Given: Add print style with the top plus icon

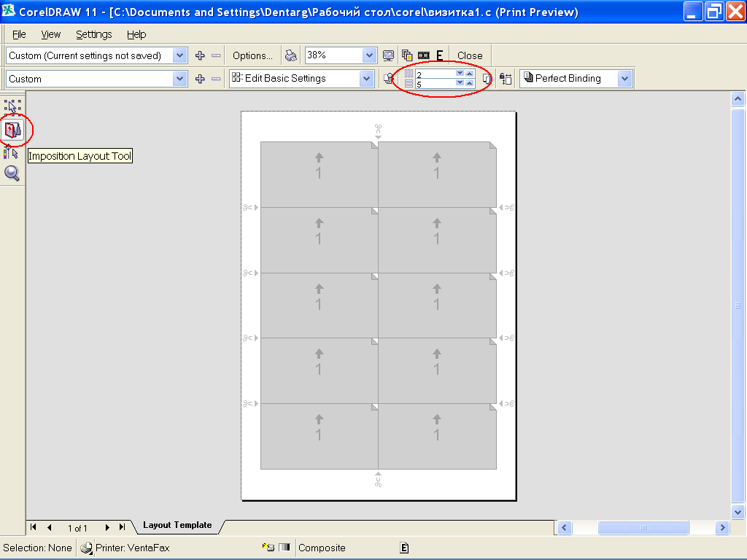Looking at the screenshot, I should pyautogui.click(x=200, y=55).
